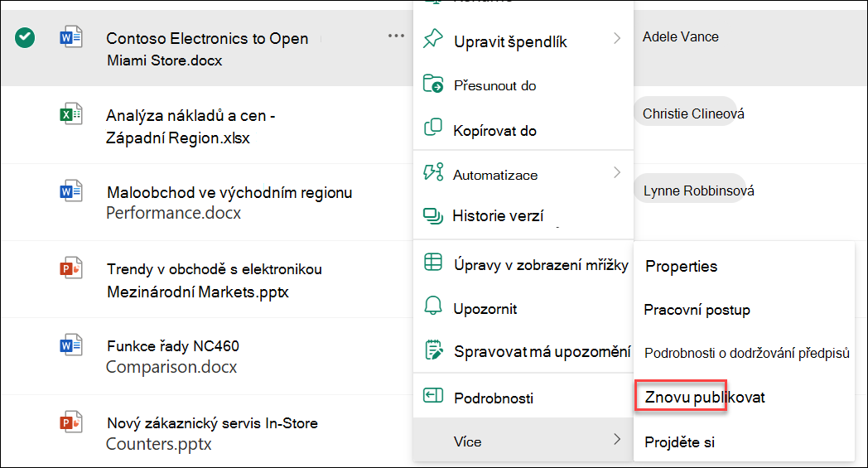Click Word icon for Maloobchod ve východním regionu

tap(71, 191)
